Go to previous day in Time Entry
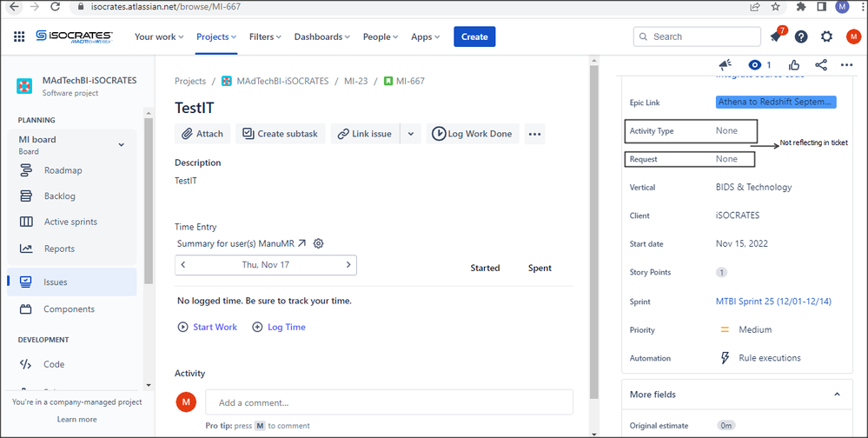The image size is (868, 438). pos(183,265)
